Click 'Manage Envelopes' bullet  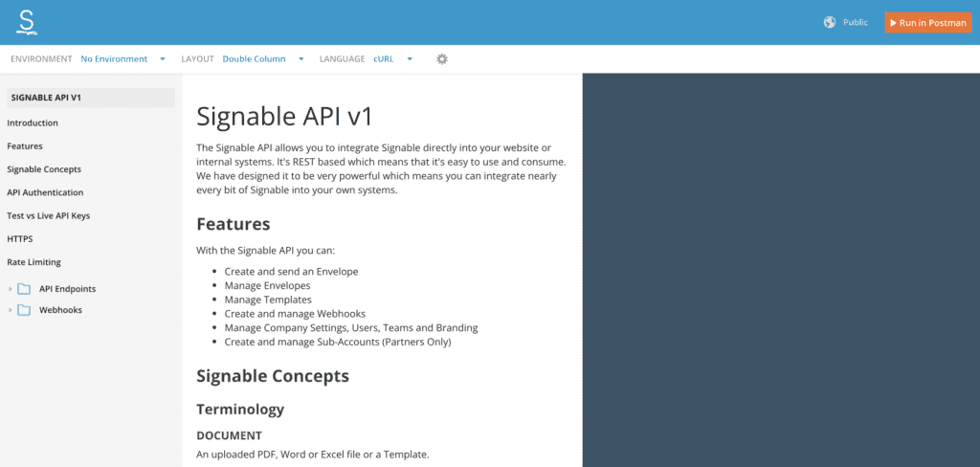(x=268, y=286)
